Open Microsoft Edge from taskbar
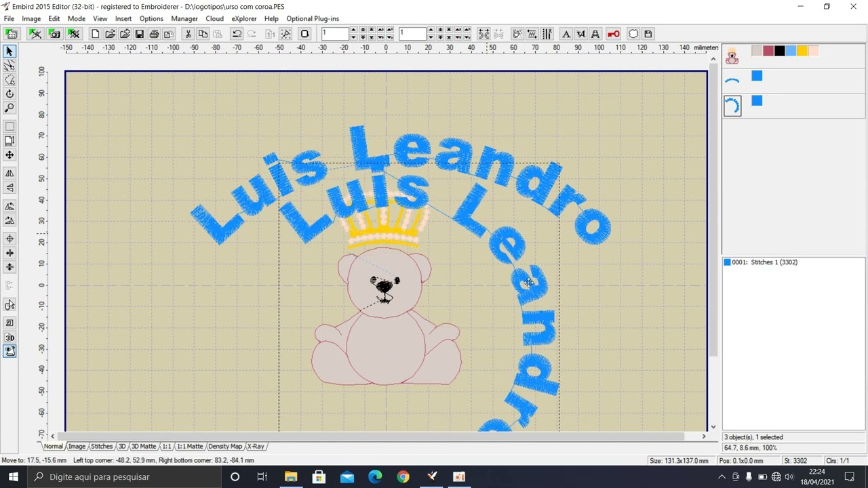The width and height of the screenshot is (868, 488). point(375,476)
